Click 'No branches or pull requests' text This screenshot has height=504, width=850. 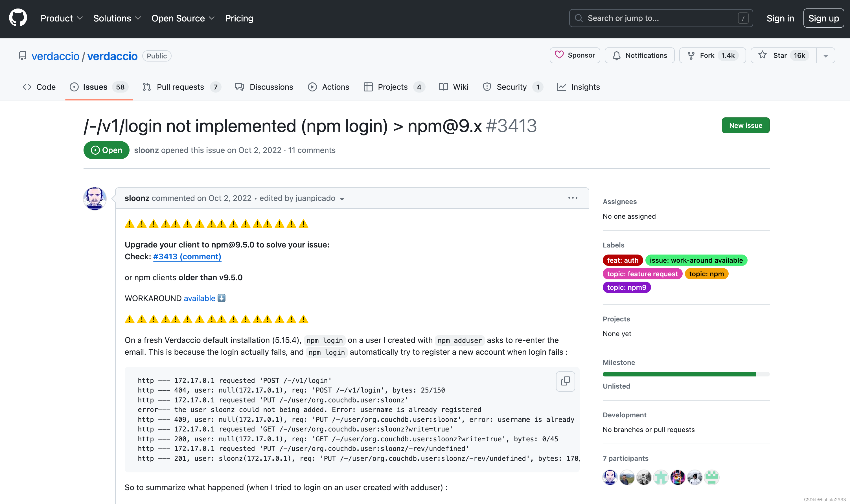pos(649,430)
